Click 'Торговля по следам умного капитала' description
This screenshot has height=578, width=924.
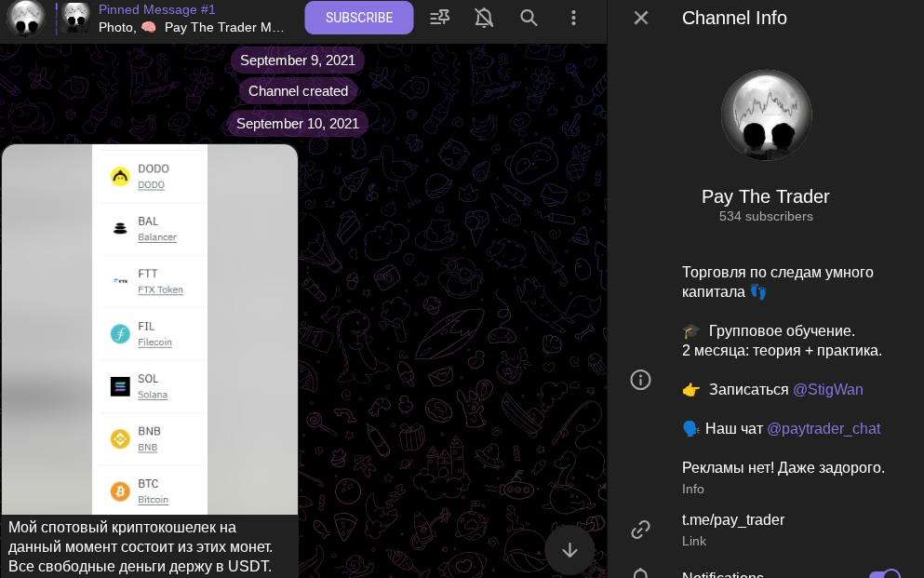(x=777, y=282)
